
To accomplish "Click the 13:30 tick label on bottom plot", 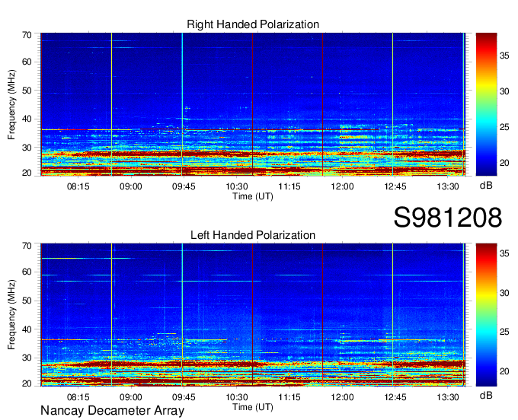I will pyautogui.click(x=448, y=397).
